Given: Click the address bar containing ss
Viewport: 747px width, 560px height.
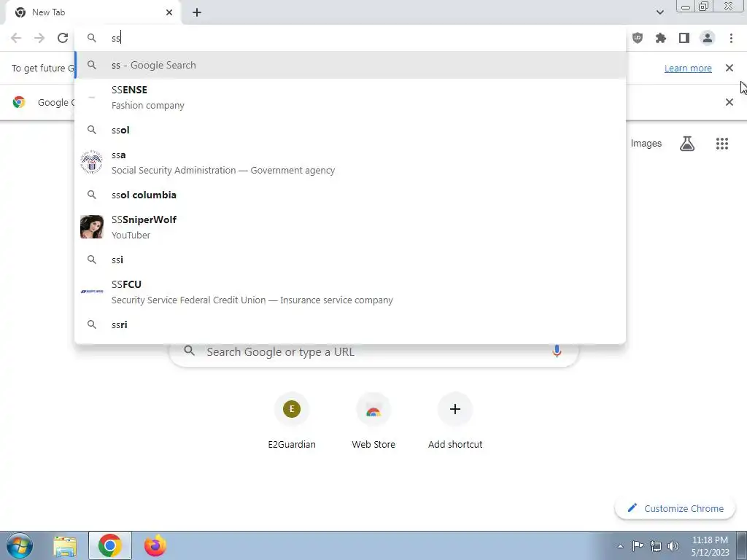Looking at the screenshot, I should pyautogui.click(x=350, y=38).
